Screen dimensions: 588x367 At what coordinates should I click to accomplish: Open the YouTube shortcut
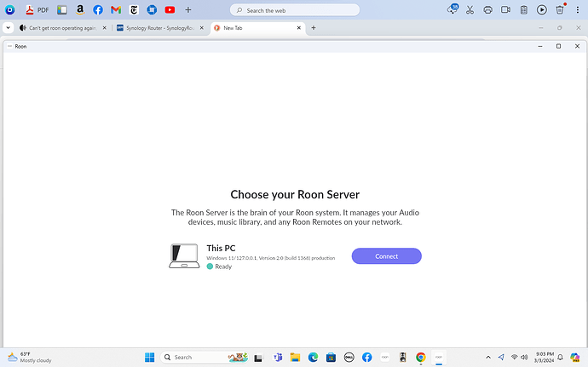point(170,10)
